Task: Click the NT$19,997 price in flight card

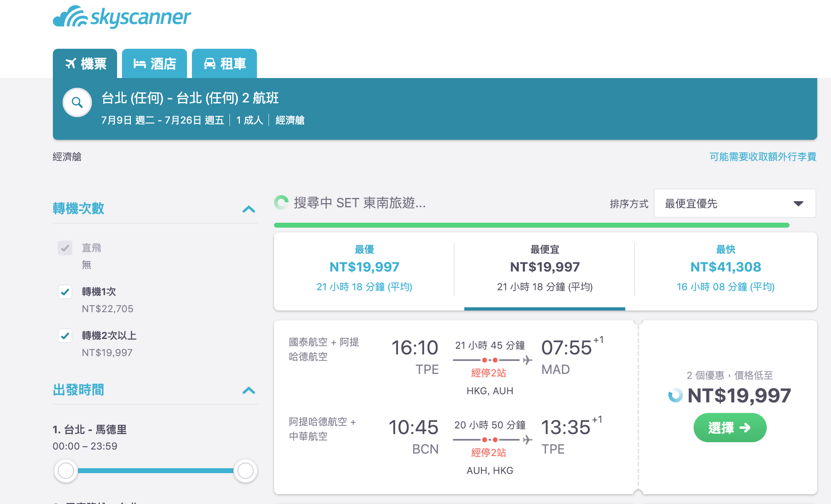Action: (739, 395)
